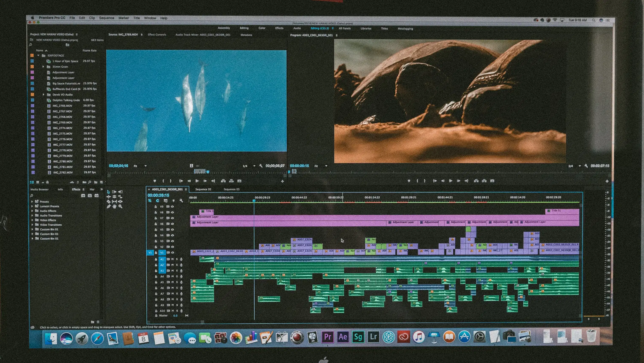Screen dimensions: 644x363
Task: Expand the Presets folder in Effects
Action: pos(32,201)
